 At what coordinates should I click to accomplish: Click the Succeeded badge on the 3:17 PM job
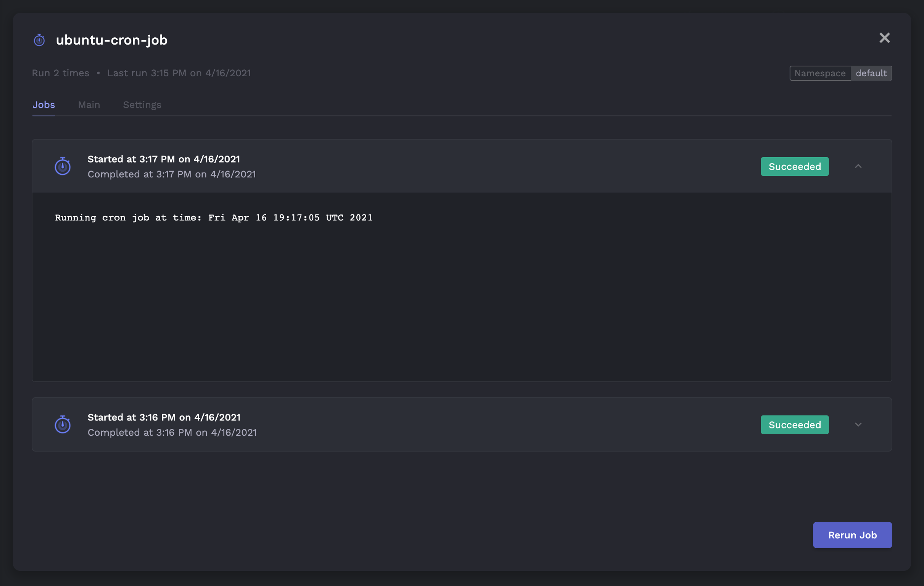pyautogui.click(x=795, y=167)
